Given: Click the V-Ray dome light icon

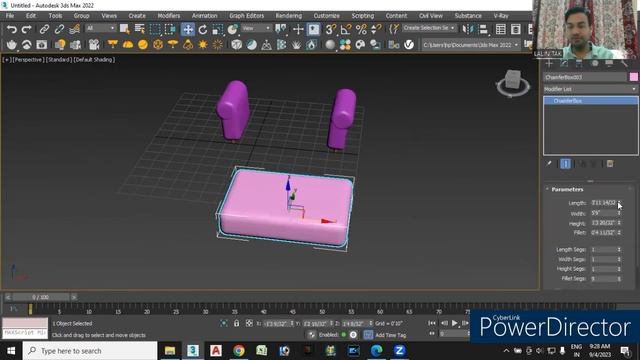Looking at the screenshot, I should (x=128, y=44).
